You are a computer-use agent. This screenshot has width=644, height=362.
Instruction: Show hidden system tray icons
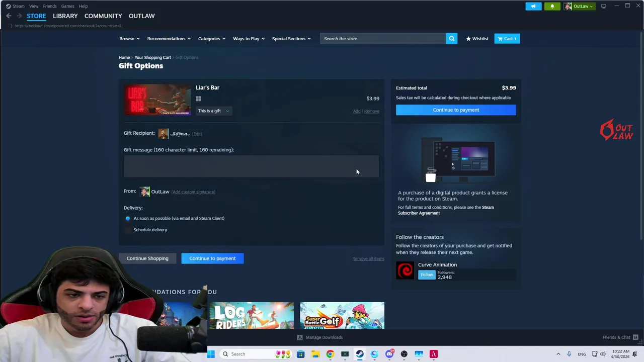pyautogui.click(x=558, y=354)
